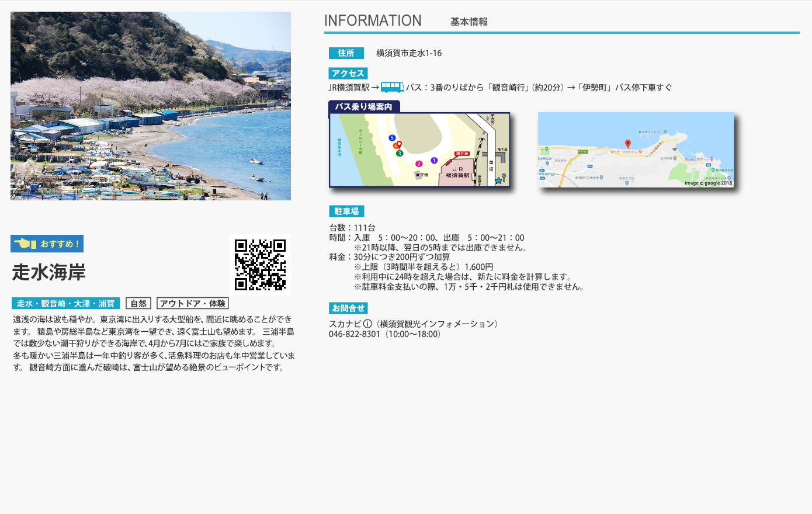The height and width of the screenshot is (514, 812).
Task: Click the blue star icon on bus map
Action: tap(498, 180)
